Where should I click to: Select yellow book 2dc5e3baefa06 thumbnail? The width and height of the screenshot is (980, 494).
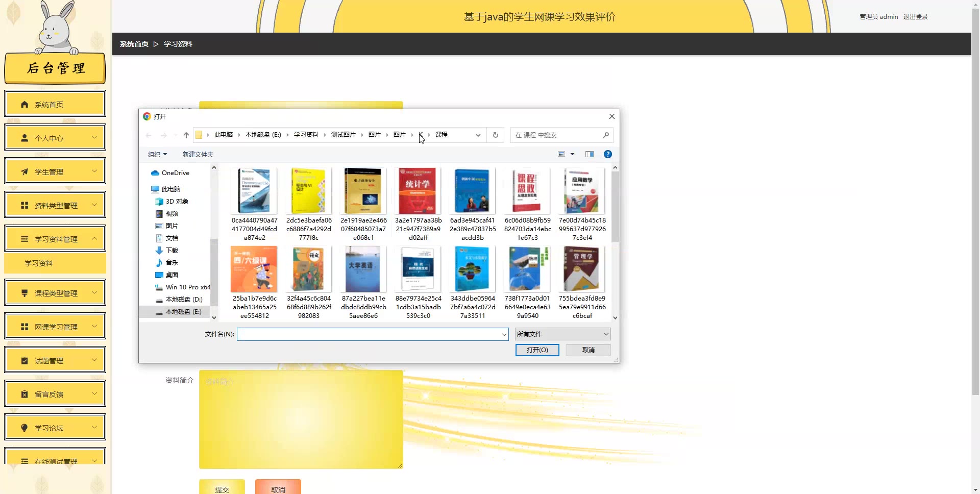tap(309, 190)
